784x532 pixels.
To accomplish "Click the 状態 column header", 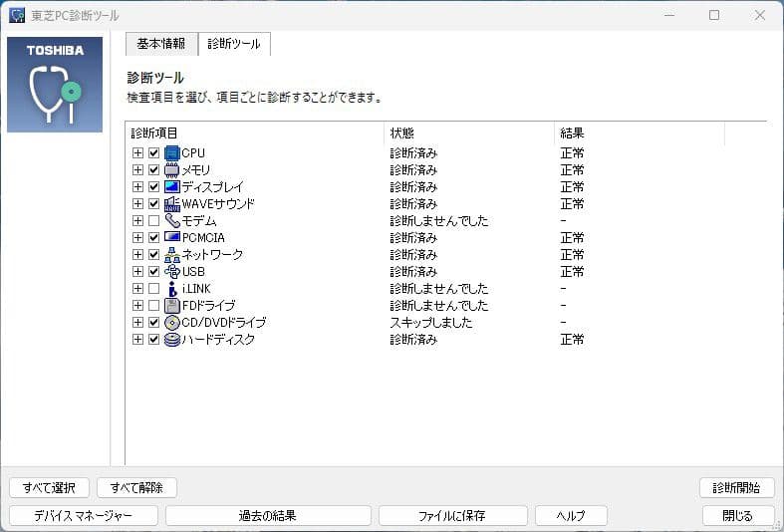I will (x=469, y=133).
